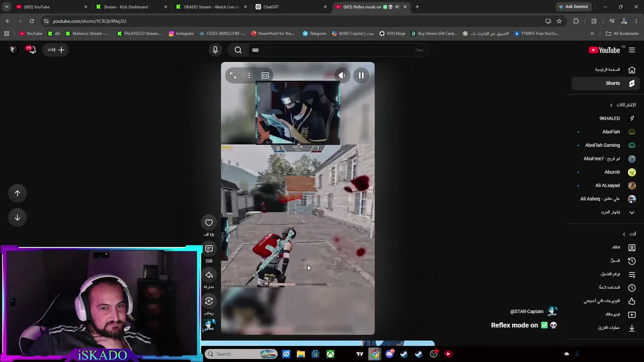Open the All Bookmarks folder
Screen dimensions: 644x362
pyautogui.click(x=622, y=34)
